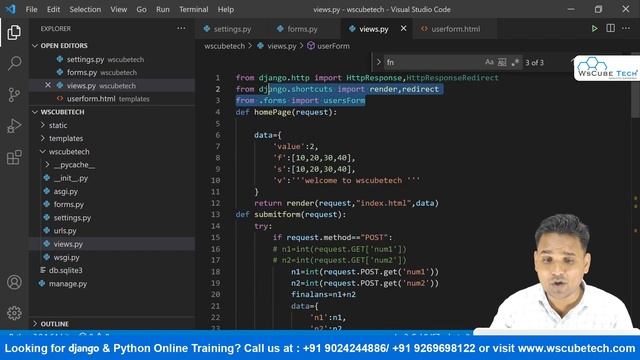This screenshot has height=360, width=640.
Task: Open settings.py from Open Editors
Action: (x=85, y=60)
